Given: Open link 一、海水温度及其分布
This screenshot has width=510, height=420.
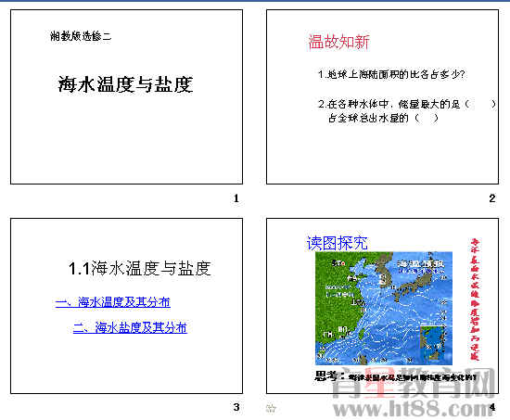Looking at the screenshot, I should coord(113,302).
